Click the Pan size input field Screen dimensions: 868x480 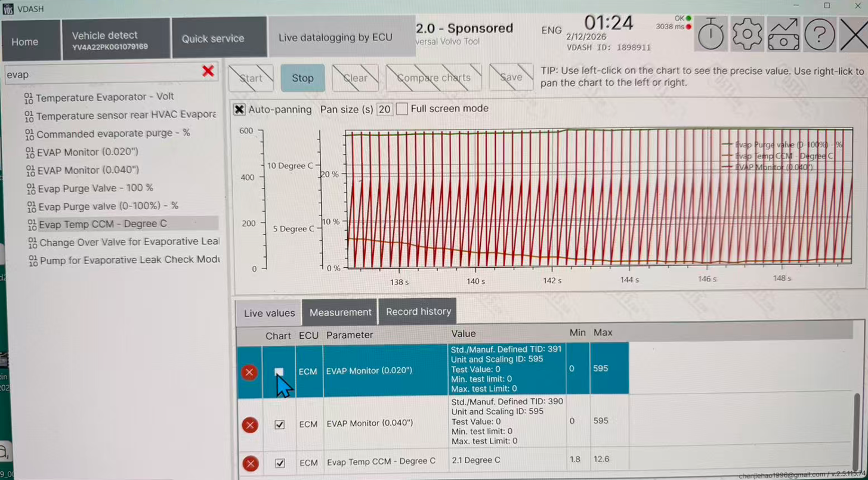(385, 109)
